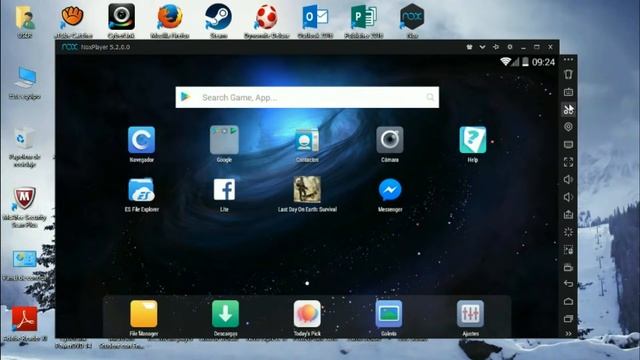Click the Android Back arrow in sidebar

point(568,284)
